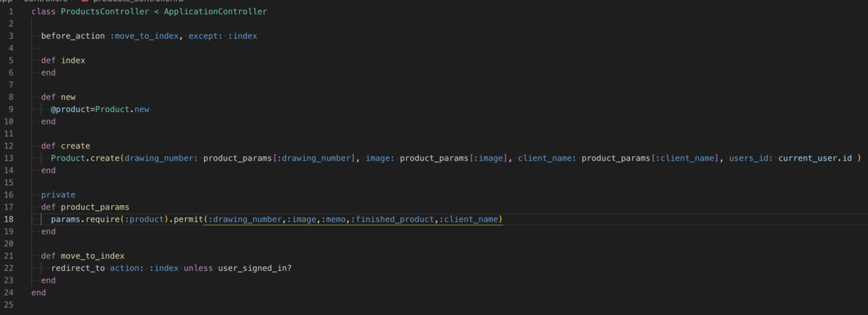
Task: Click current_user.id on line 13
Action: point(815,158)
